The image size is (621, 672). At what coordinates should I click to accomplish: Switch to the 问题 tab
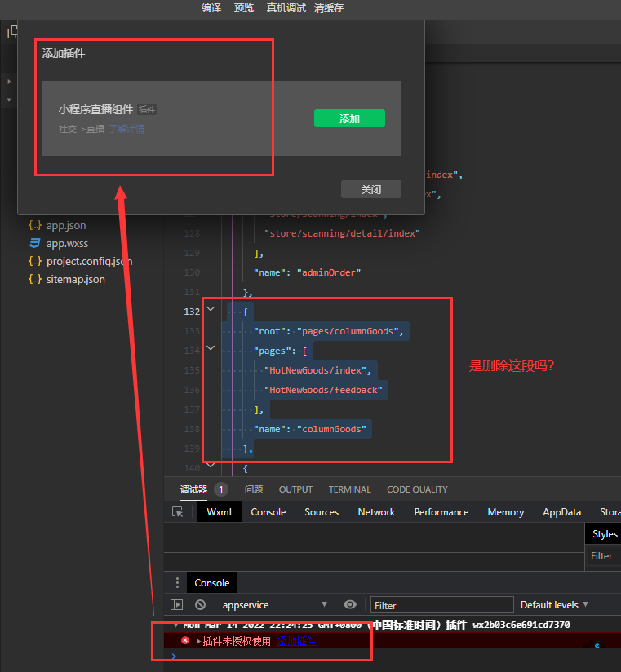pos(254,489)
